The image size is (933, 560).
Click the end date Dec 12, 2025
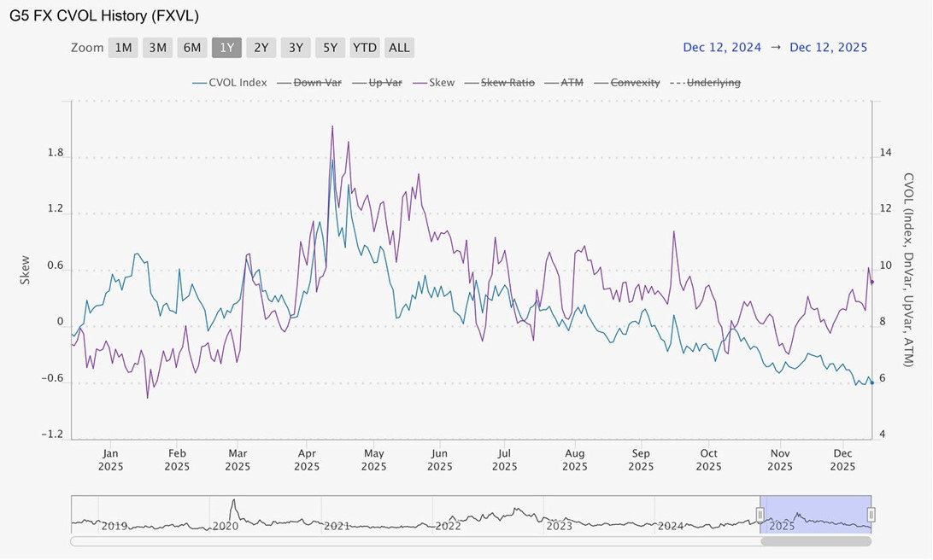click(828, 48)
